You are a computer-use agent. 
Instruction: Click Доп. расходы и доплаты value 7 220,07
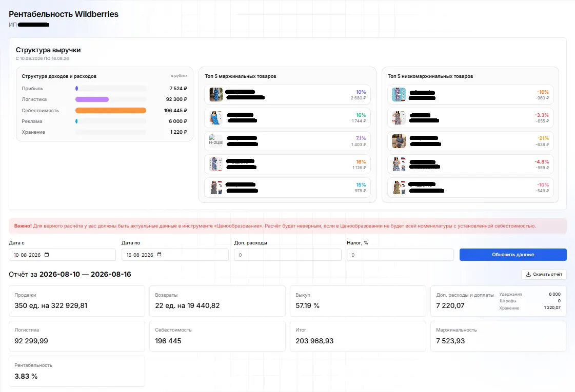pos(450,305)
